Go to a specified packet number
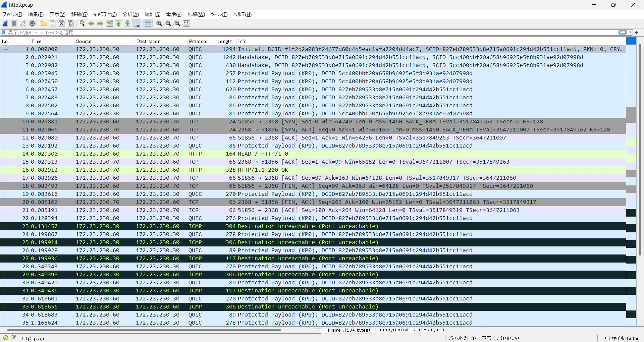 click(109, 23)
